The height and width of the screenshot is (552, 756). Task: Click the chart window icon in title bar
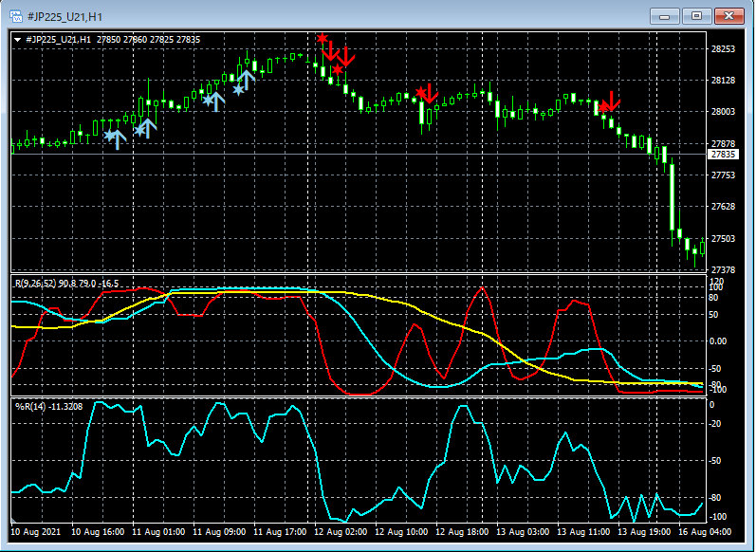click(18, 16)
